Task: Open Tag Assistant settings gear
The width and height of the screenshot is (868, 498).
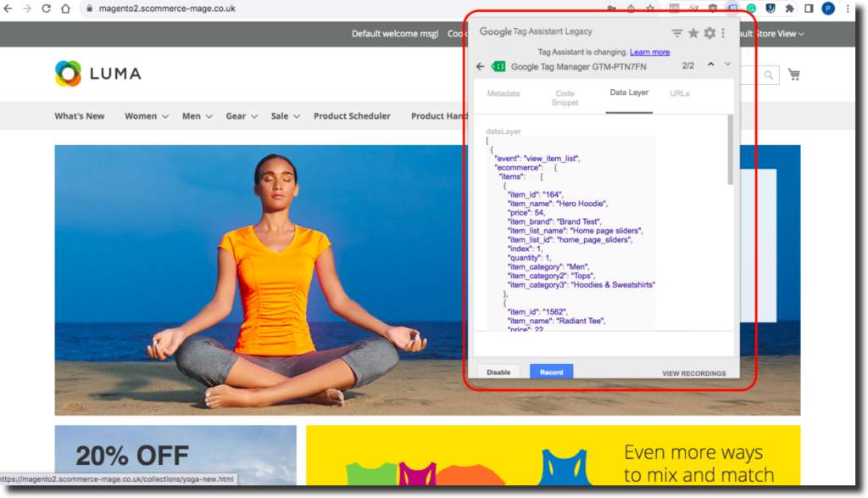Action: tap(709, 33)
